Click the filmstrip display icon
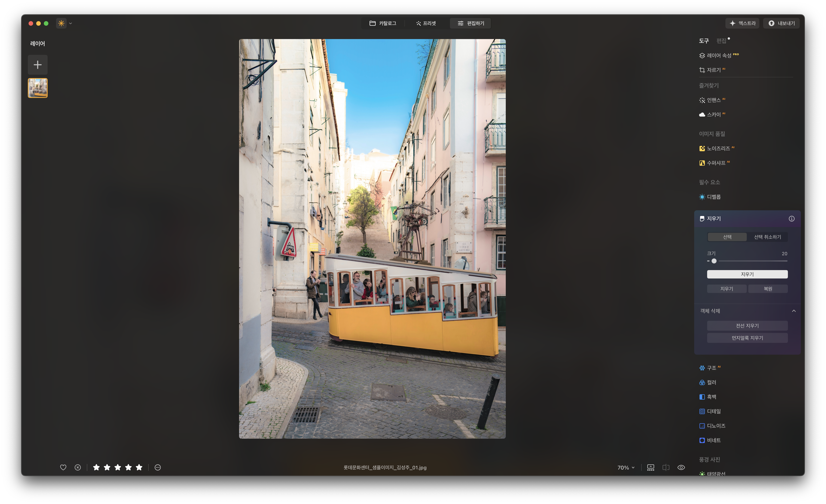Viewport: 826px width, 504px height. 650,467
